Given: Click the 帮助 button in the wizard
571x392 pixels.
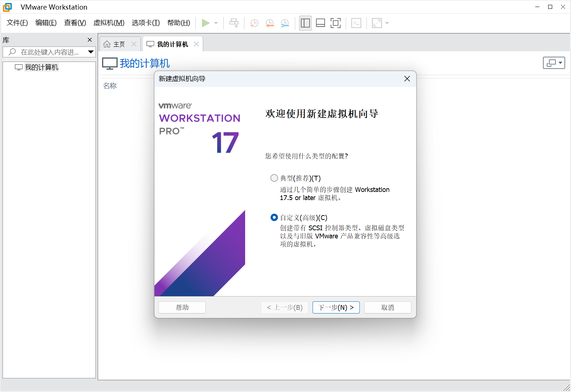Looking at the screenshot, I should tap(182, 308).
